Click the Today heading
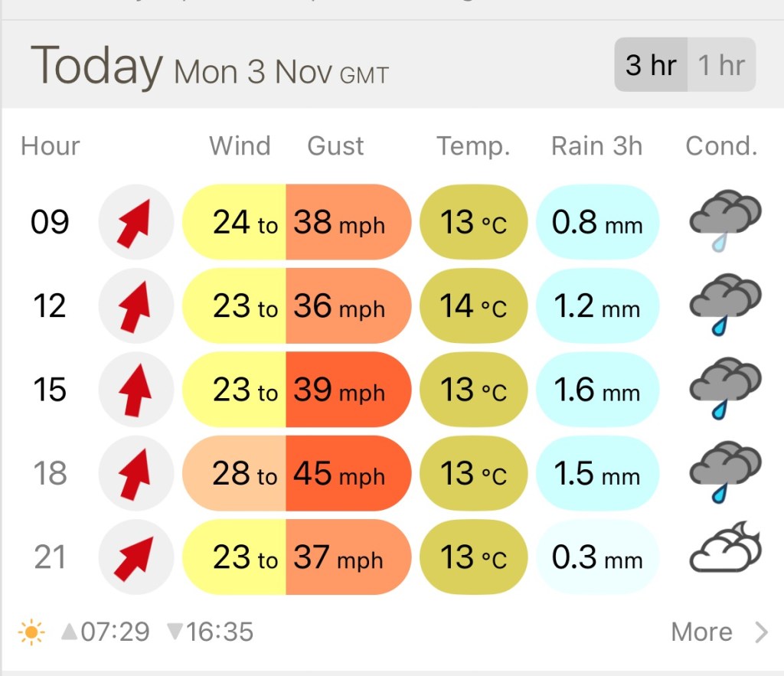The width and height of the screenshot is (784, 676). [96, 67]
